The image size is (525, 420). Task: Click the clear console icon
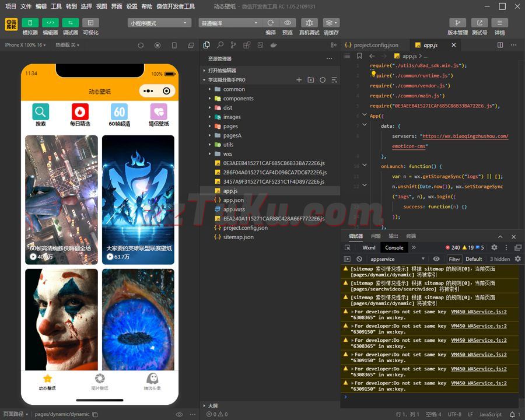point(359,259)
